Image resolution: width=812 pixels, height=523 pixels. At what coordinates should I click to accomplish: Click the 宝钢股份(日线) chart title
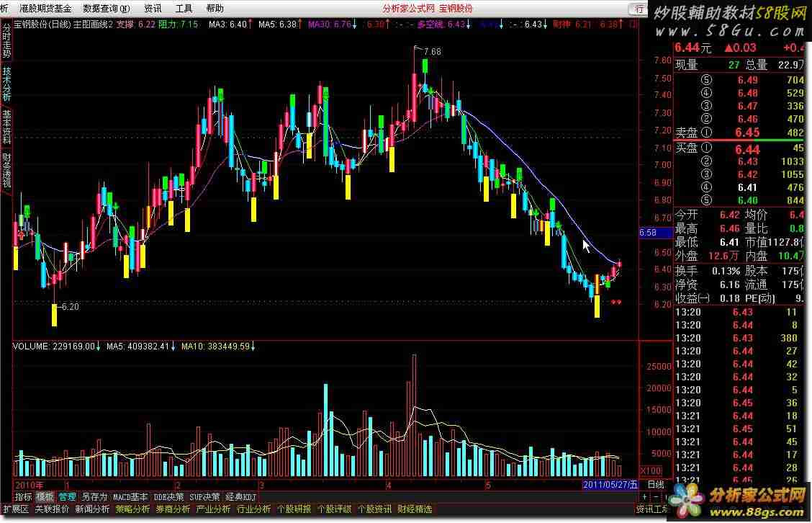(x=42, y=24)
